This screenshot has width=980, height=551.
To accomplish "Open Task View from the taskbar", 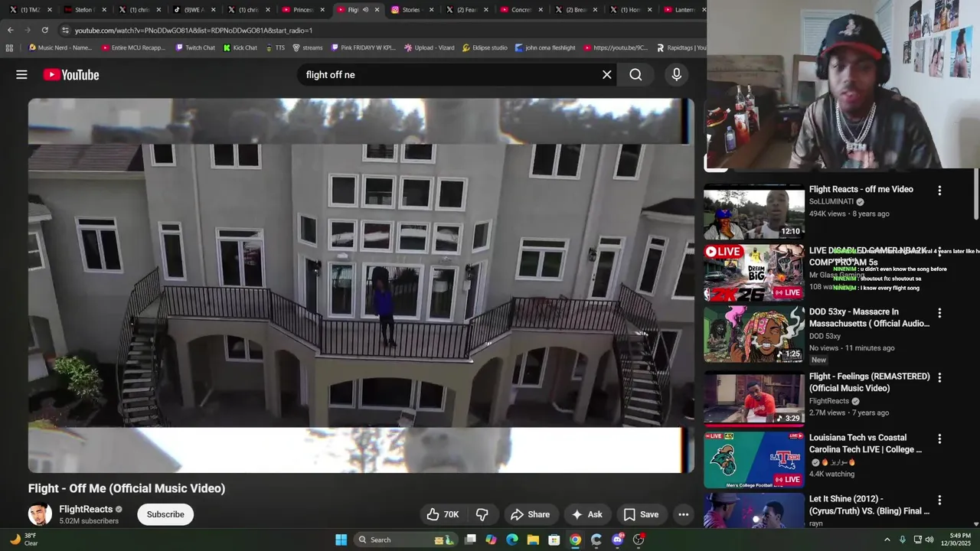I will [470, 540].
